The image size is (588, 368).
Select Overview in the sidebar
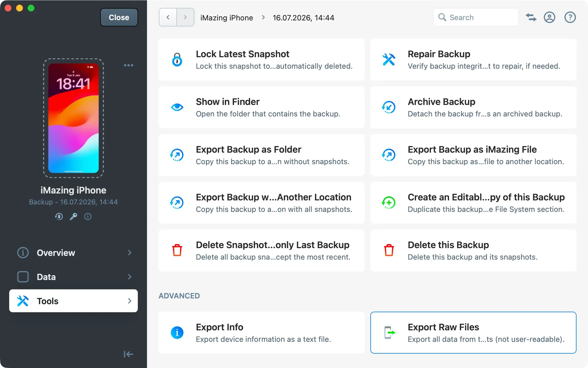click(x=73, y=253)
